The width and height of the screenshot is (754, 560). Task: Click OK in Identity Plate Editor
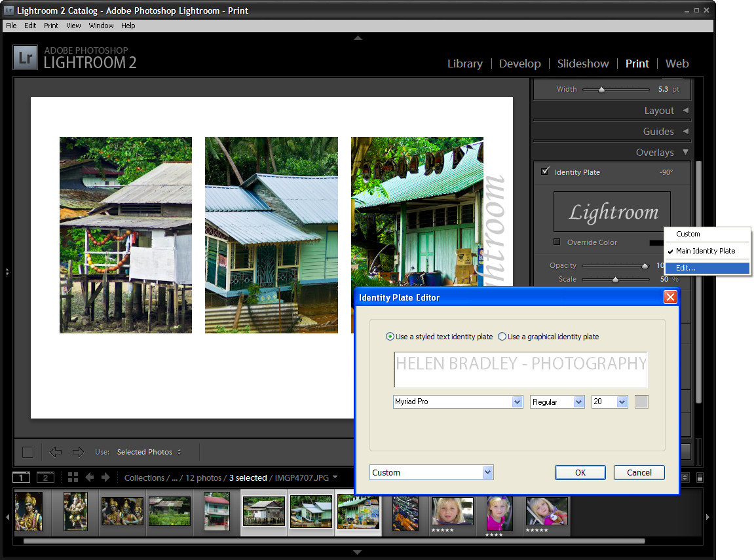[x=580, y=472]
